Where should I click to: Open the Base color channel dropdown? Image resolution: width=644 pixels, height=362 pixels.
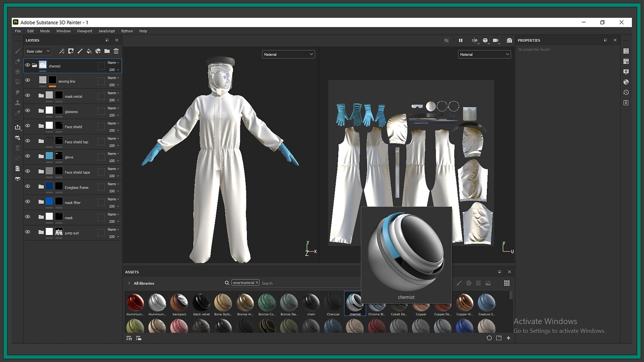(x=38, y=51)
